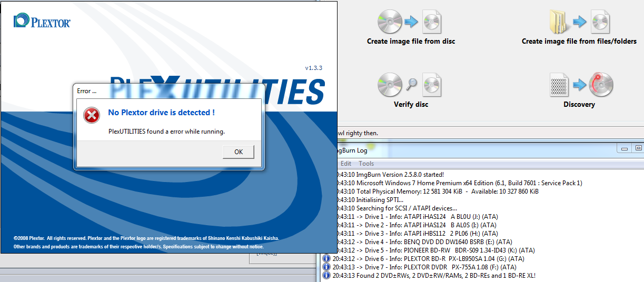Click info icon on Drive 7 PLEXTOR DVDR row
Screen dimensions: 644x282
point(326,267)
